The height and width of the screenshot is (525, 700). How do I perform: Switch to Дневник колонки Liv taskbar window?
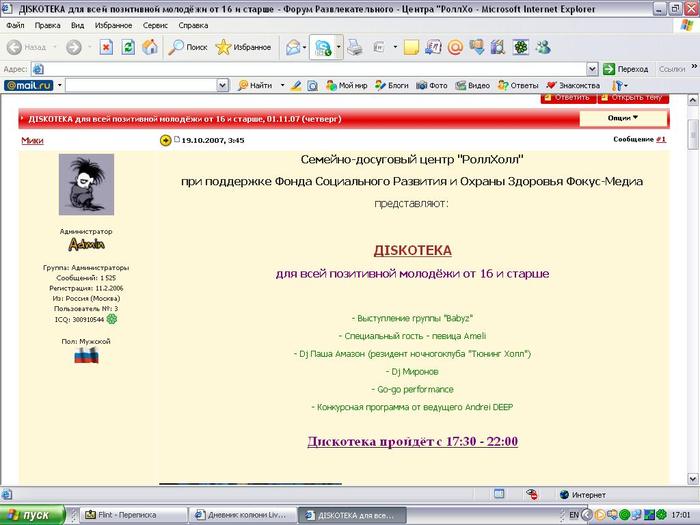coord(242,515)
